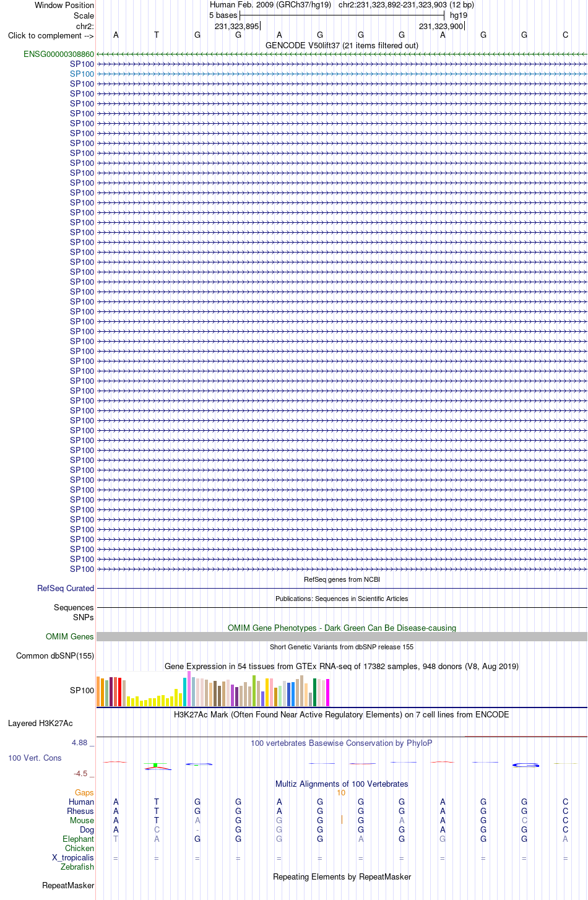588x900 pixels.
Task: Click the SNPs track label
Action: pos(84,617)
